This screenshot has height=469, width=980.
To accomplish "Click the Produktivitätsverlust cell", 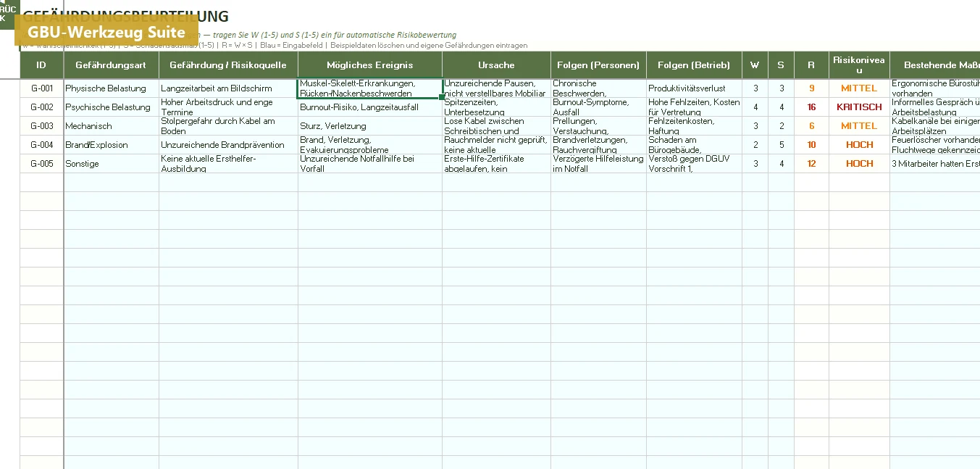I will coord(694,88).
